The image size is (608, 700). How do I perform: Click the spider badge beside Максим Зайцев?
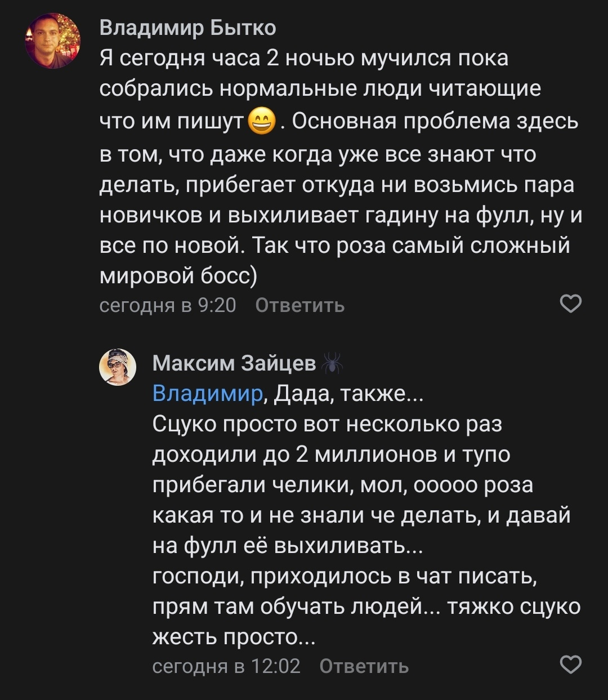[332, 364]
